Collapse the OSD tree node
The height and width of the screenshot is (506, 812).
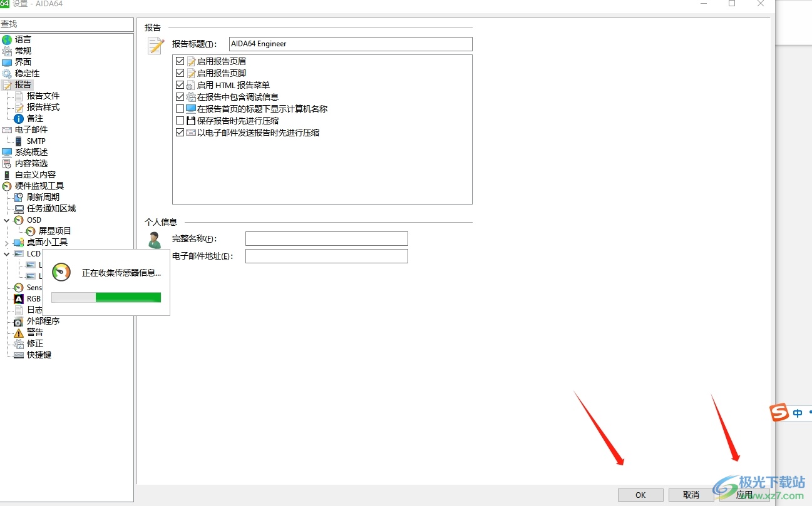(7, 220)
